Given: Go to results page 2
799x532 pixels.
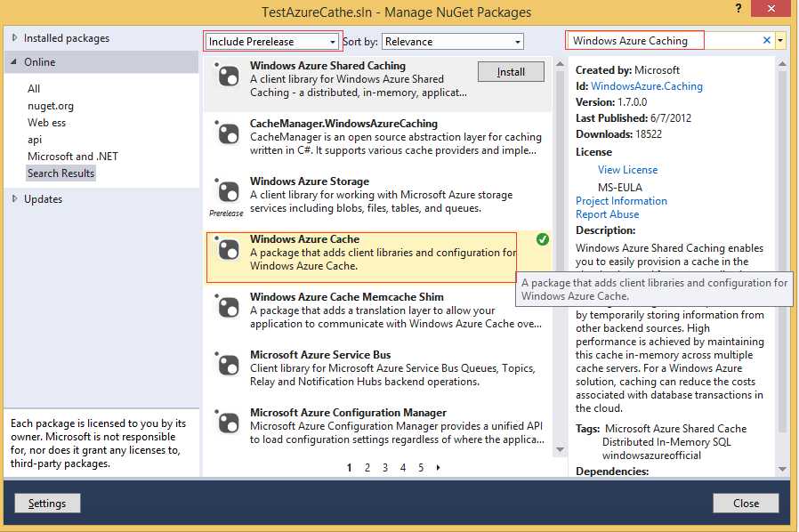Looking at the screenshot, I should coord(367,467).
